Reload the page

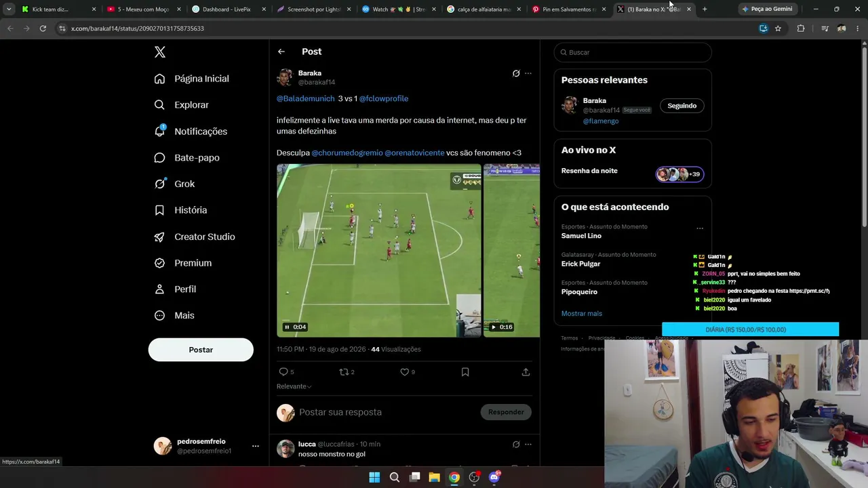click(x=43, y=28)
